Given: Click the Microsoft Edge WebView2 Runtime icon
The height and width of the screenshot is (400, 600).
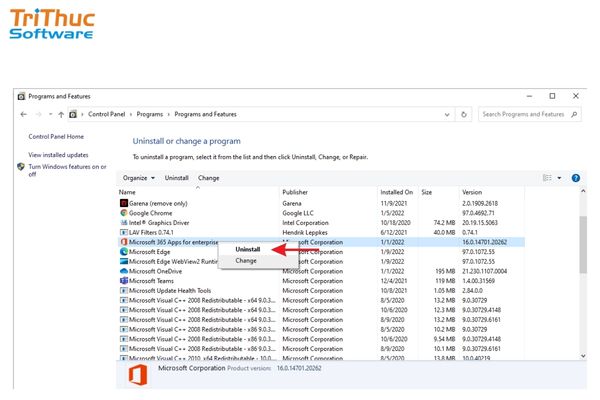Looking at the screenshot, I should [124, 261].
